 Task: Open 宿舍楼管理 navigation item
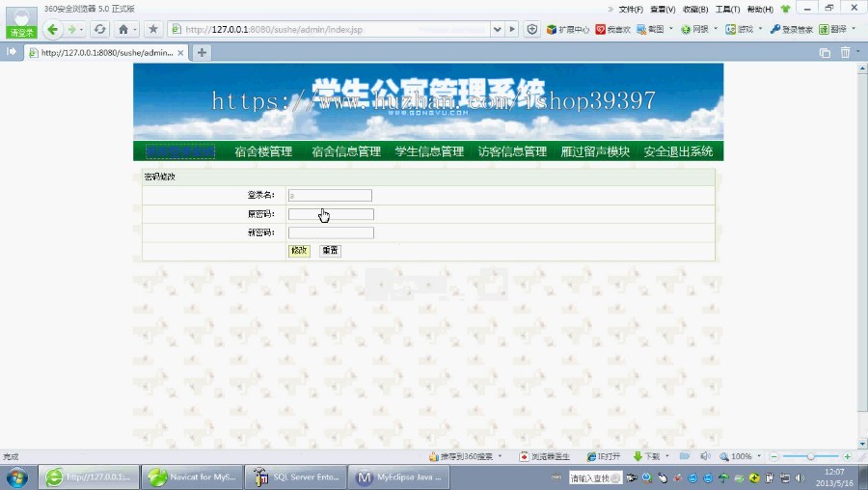tap(263, 151)
